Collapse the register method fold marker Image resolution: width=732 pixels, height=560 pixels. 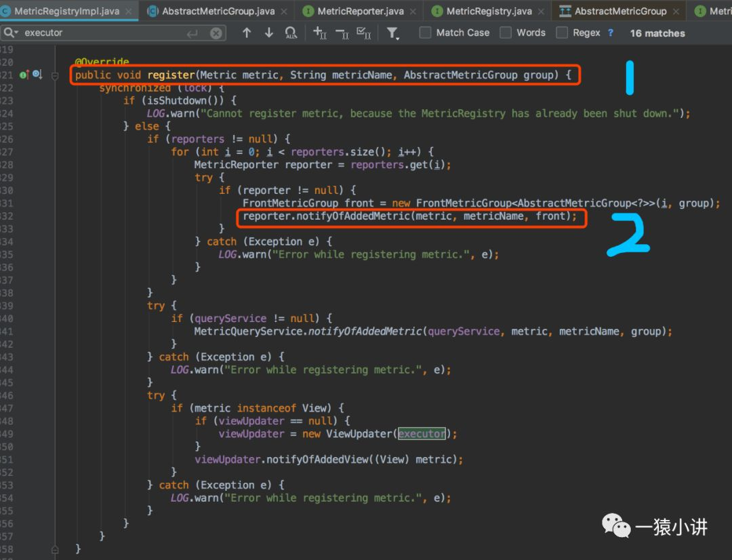(x=55, y=75)
